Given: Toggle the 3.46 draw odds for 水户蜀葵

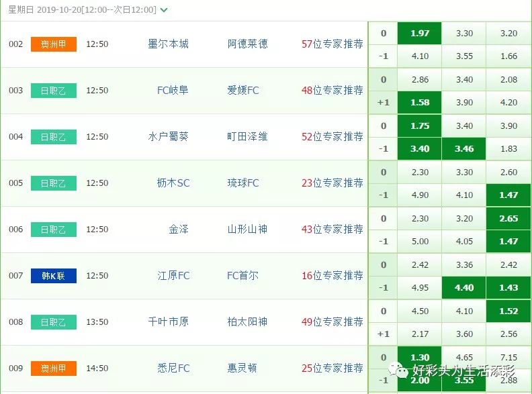Looking at the screenshot, I should pos(463,149).
